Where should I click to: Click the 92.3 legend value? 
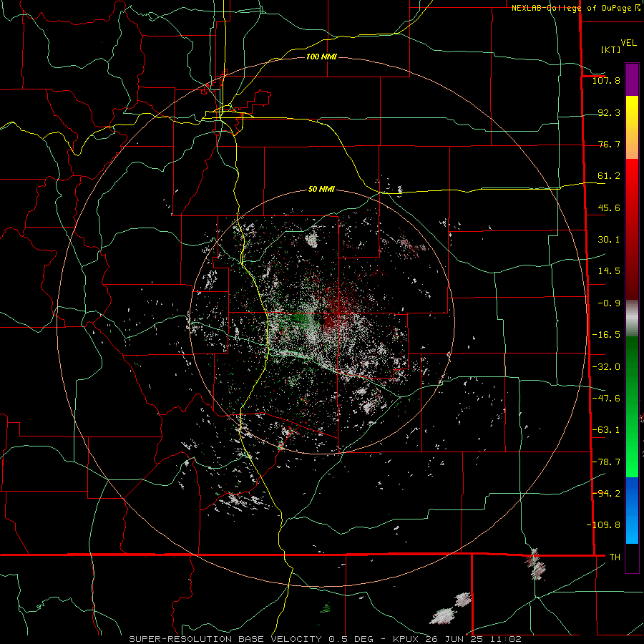pyautogui.click(x=609, y=112)
